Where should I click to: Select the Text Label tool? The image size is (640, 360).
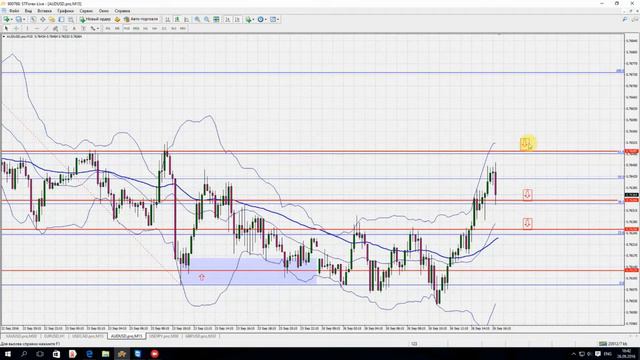(84, 28)
